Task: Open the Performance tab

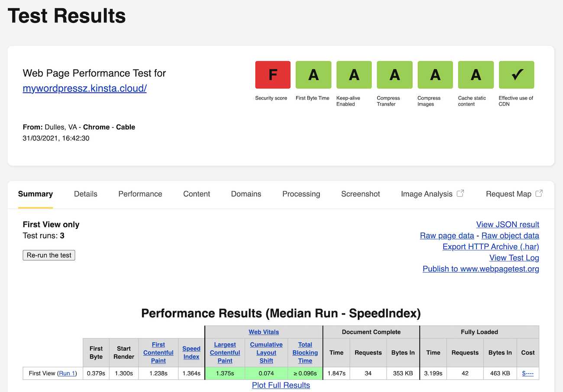Action: (x=140, y=194)
